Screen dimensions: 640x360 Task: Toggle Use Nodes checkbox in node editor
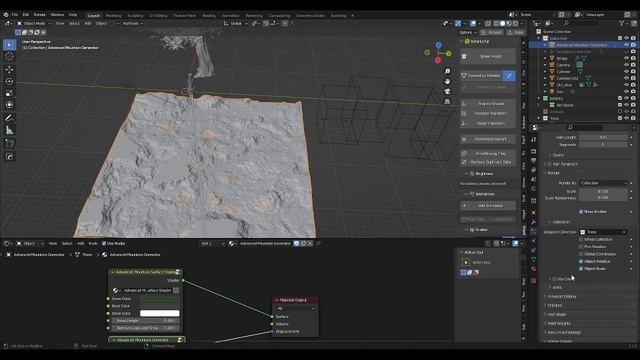104,244
